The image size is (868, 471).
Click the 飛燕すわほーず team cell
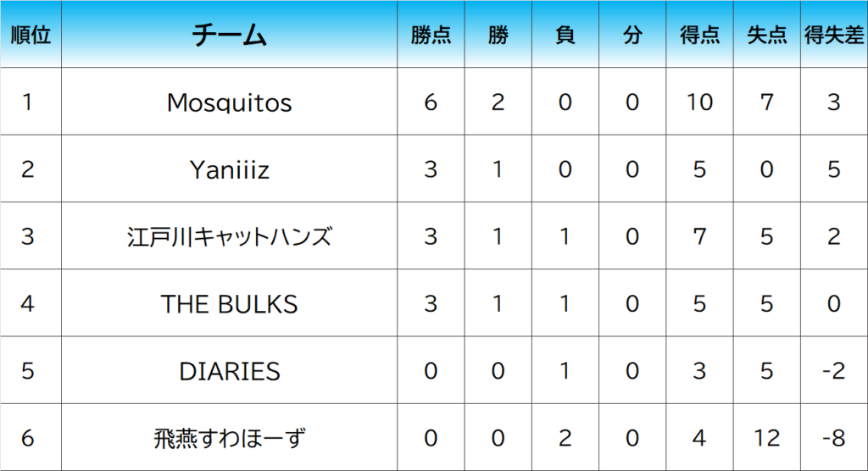[x=229, y=438]
